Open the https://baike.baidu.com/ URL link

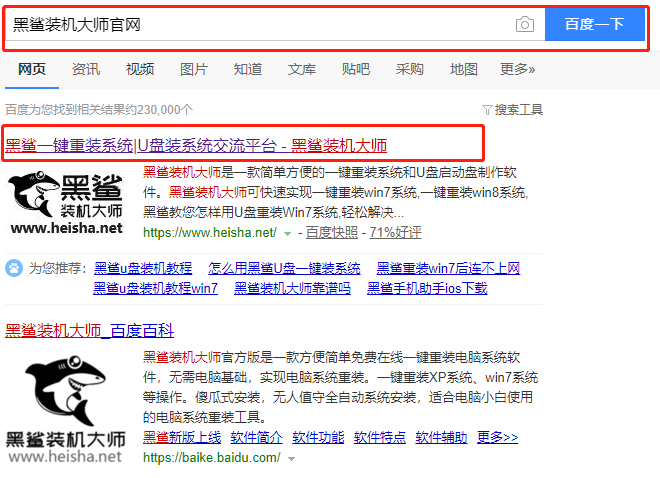212,457
